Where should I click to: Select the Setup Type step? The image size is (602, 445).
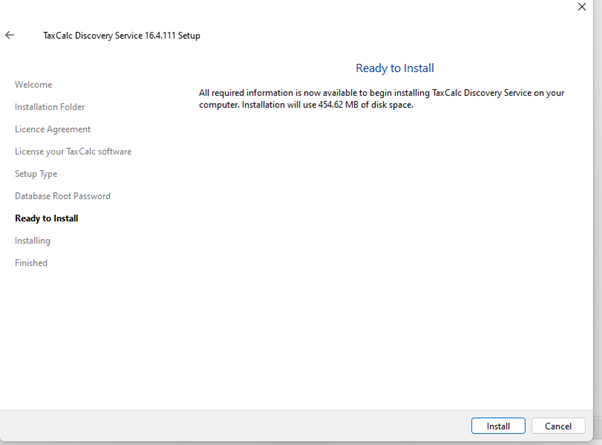(36, 174)
